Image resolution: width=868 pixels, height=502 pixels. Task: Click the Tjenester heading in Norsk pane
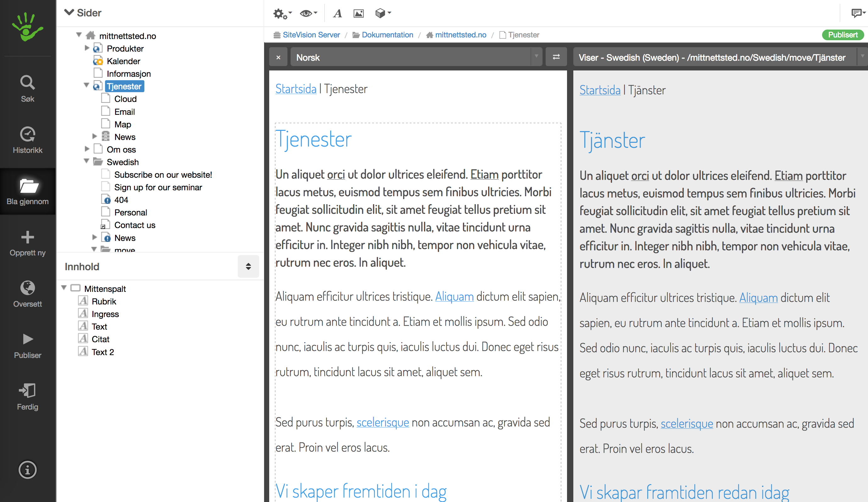(x=314, y=140)
